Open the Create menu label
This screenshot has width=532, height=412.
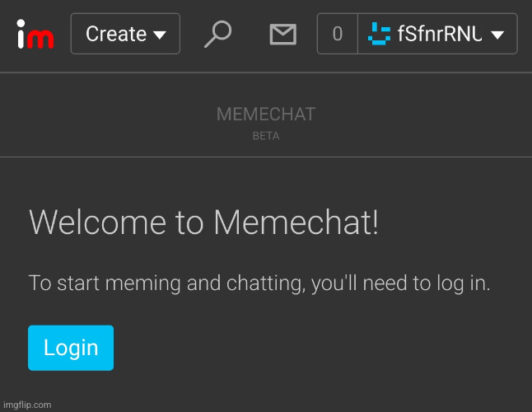tap(115, 34)
